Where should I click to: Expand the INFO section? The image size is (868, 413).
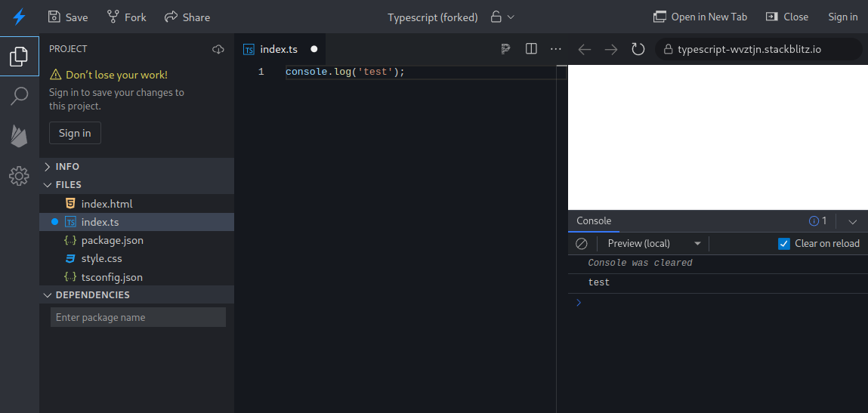[x=137, y=167]
